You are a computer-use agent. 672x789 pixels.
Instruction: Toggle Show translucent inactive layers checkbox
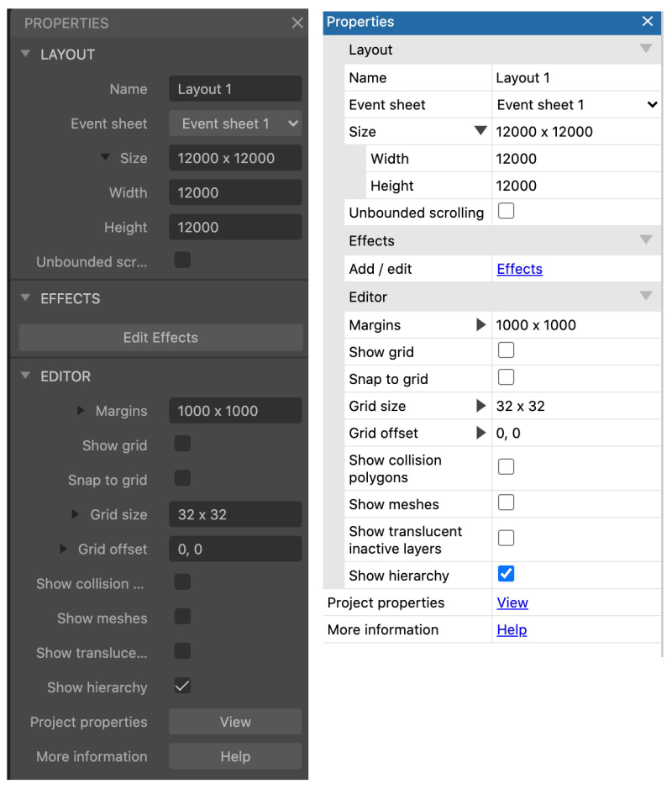[506, 538]
